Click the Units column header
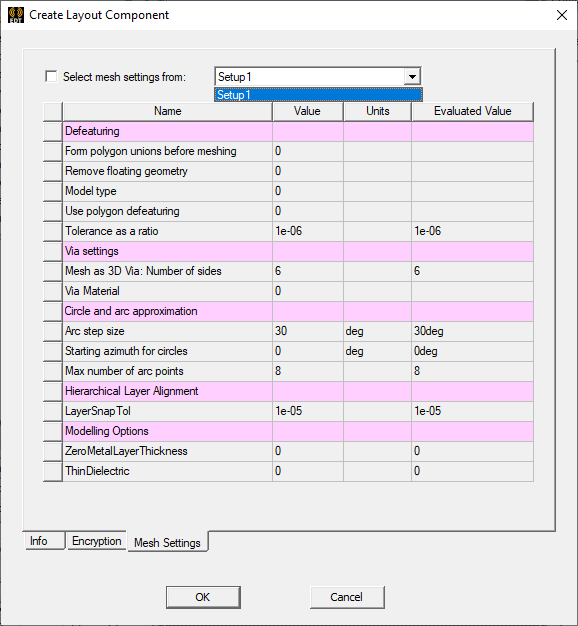578x626 pixels. tap(377, 111)
